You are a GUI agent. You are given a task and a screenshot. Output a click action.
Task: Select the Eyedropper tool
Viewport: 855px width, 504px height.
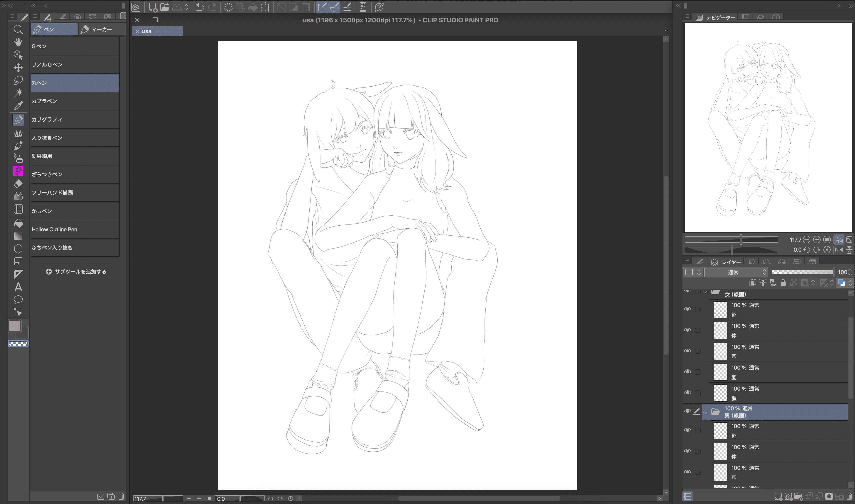coord(18,106)
